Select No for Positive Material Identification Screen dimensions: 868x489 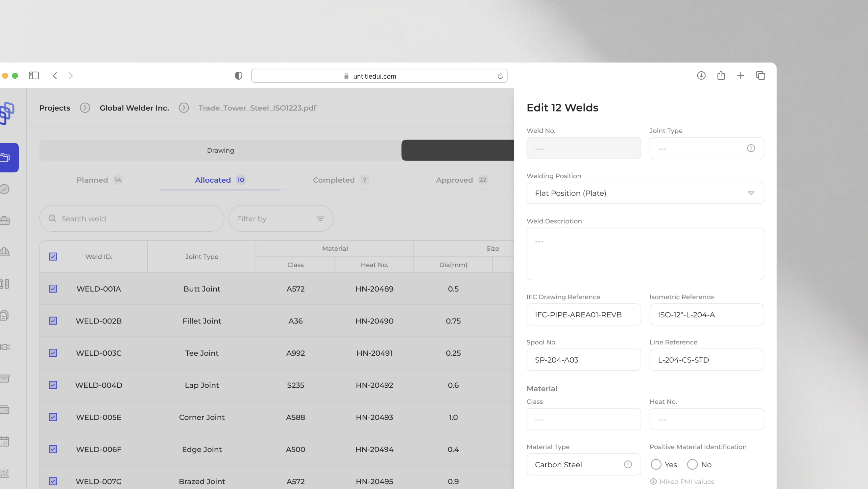click(x=692, y=464)
